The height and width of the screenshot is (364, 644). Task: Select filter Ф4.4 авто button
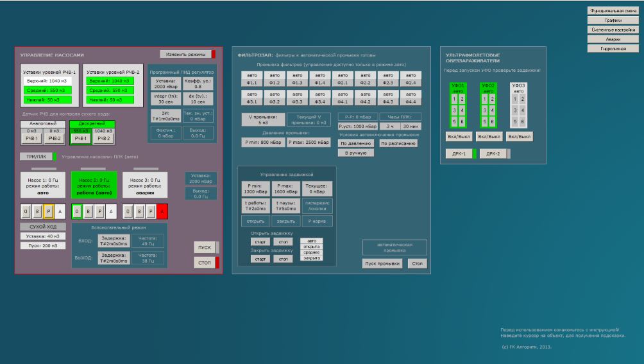(411, 98)
